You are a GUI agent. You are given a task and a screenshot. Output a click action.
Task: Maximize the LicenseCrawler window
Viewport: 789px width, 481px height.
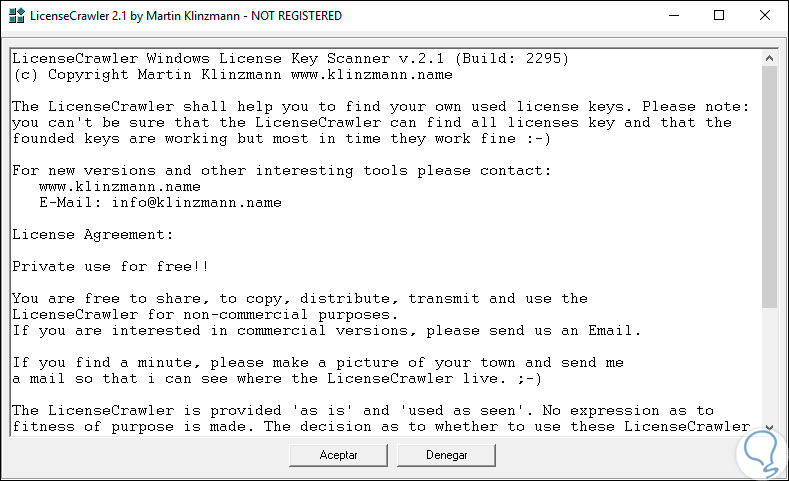pos(719,16)
